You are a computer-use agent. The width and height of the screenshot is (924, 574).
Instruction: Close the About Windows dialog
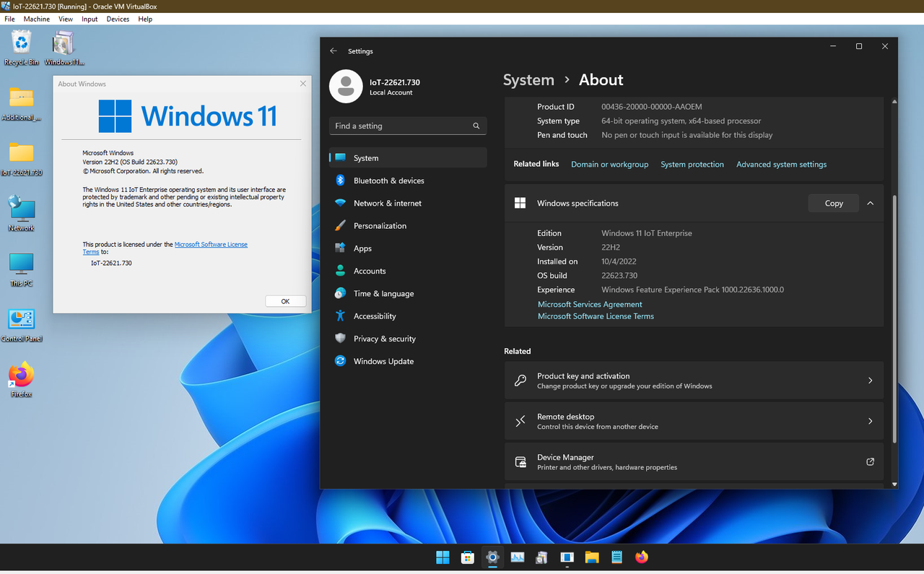tap(303, 84)
